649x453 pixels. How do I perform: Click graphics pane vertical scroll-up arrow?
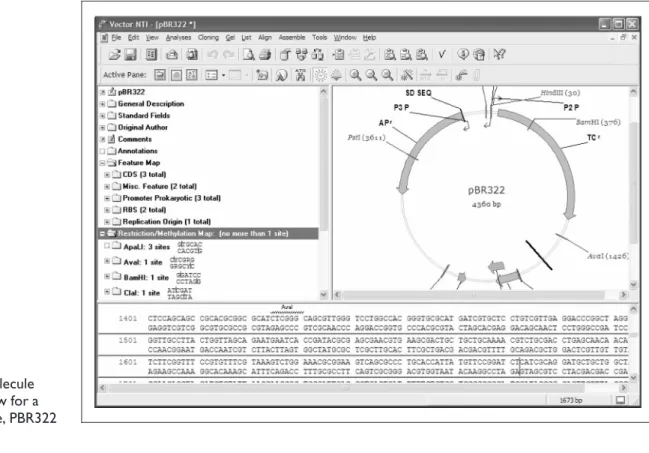[633, 93]
